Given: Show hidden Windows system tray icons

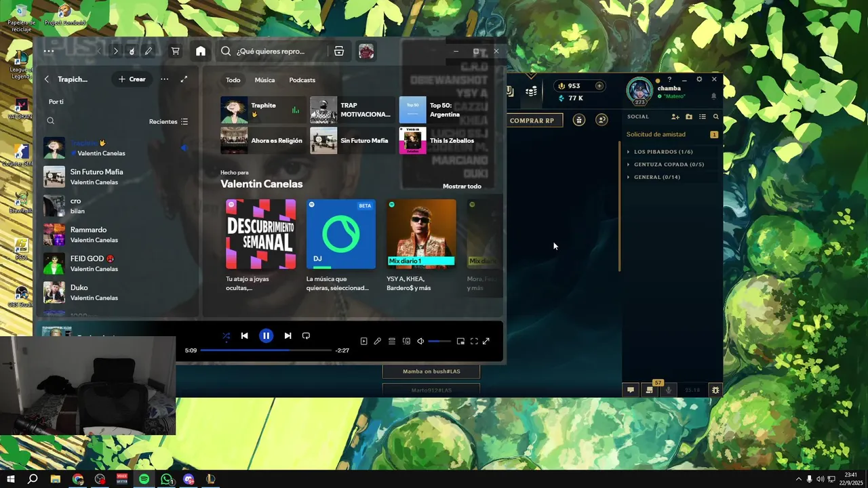Looking at the screenshot, I should (798, 479).
